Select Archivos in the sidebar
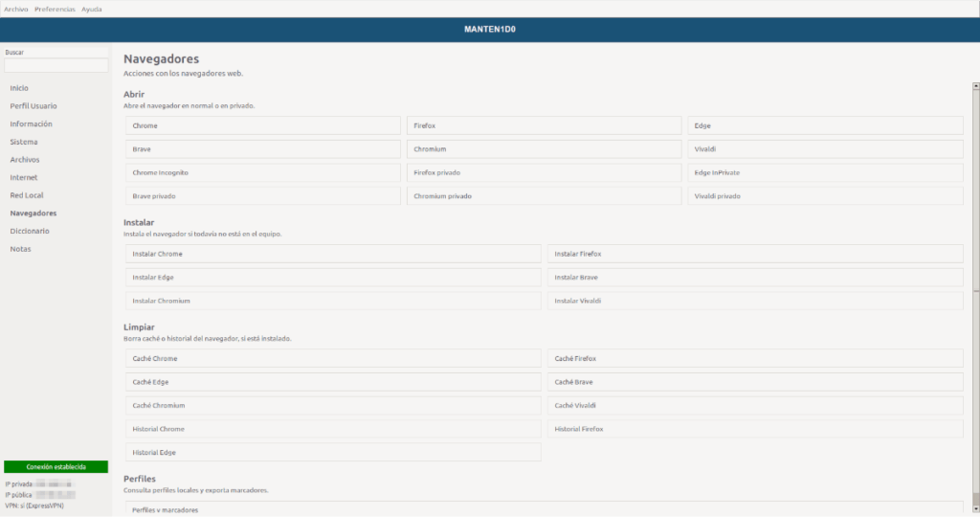Viewport: 980px width, 517px height. pyautogui.click(x=24, y=160)
